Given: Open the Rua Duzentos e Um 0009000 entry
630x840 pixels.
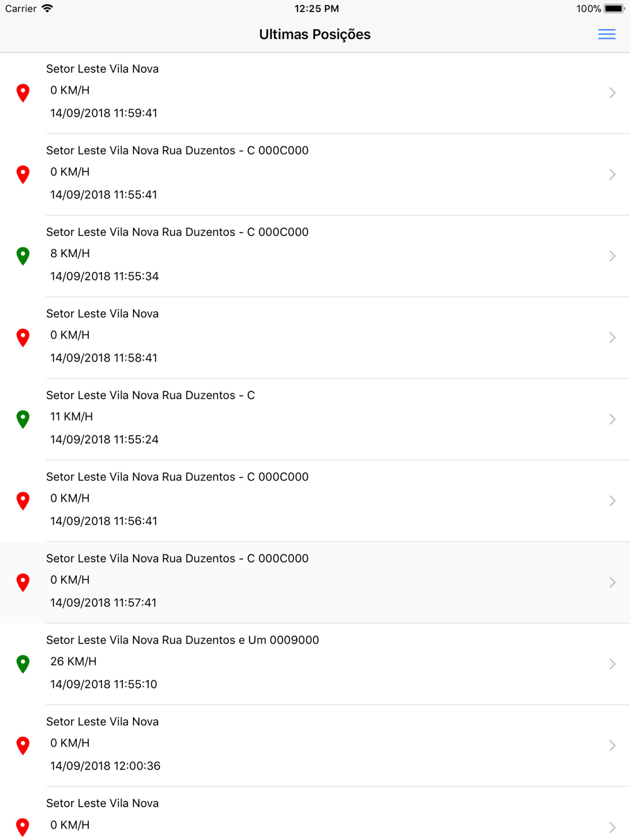Looking at the screenshot, I should click(x=315, y=664).
